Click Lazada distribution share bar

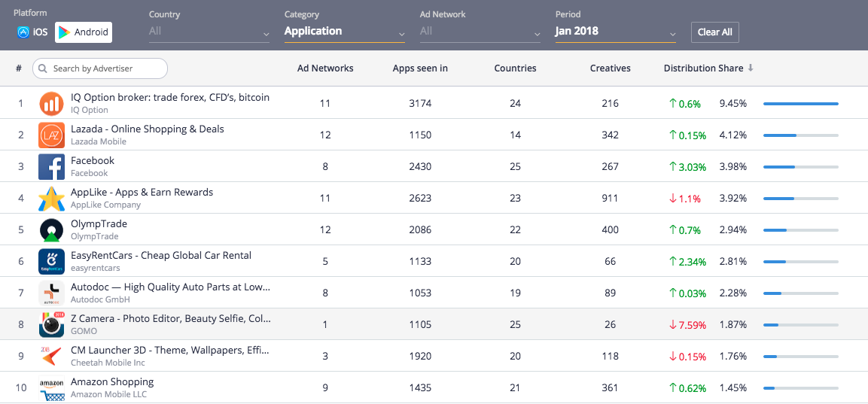pos(800,135)
